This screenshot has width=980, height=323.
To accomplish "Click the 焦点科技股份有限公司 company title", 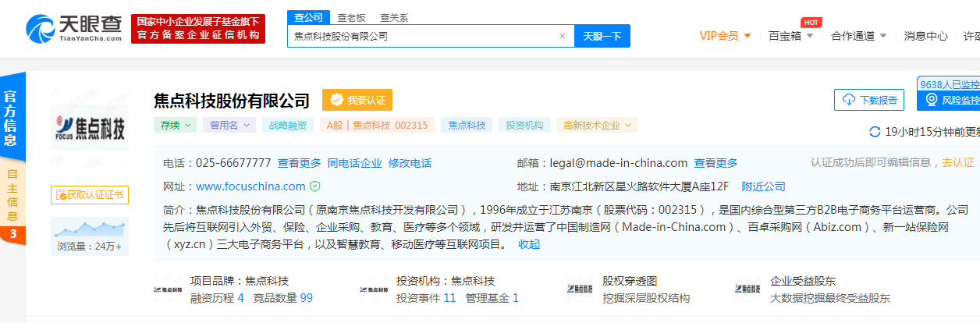I will (232, 101).
